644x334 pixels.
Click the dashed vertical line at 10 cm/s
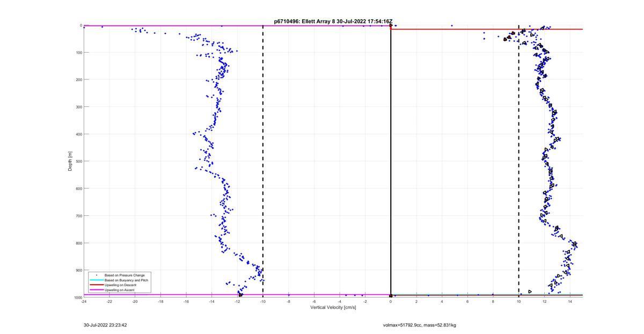(518, 161)
